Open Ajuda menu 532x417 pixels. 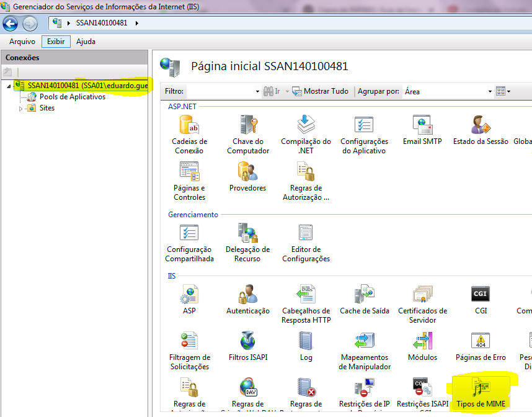(x=86, y=42)
